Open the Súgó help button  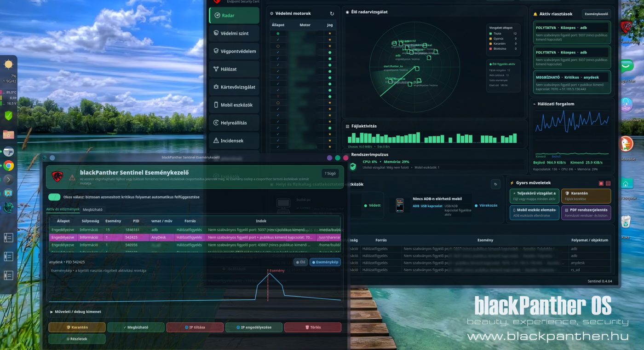click(330, 174)
